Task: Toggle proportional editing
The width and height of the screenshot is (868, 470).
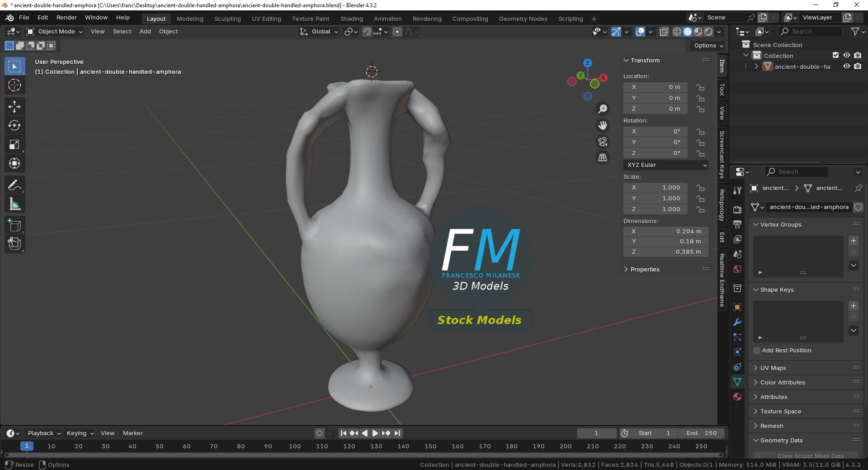Action: pos(397,32)
